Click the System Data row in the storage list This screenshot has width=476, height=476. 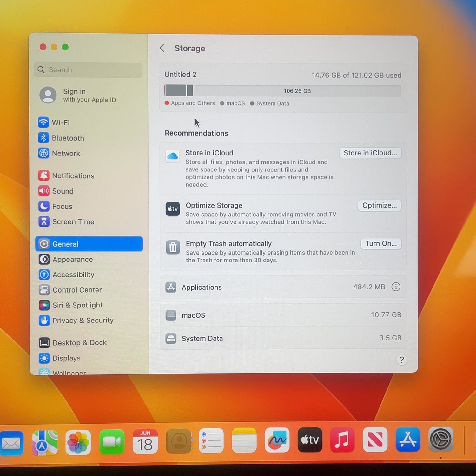point(283,338)
